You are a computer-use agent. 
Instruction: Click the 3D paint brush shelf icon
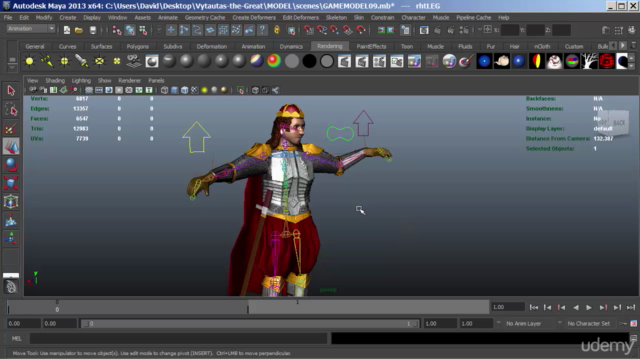[x=466, y=61]
